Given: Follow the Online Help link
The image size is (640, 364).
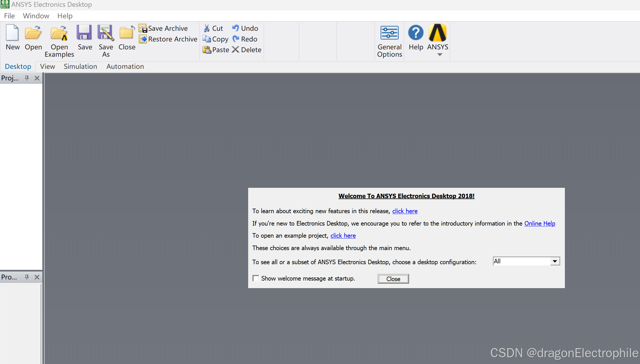Looking at the screenshot, I should click(x=539, y=223).
